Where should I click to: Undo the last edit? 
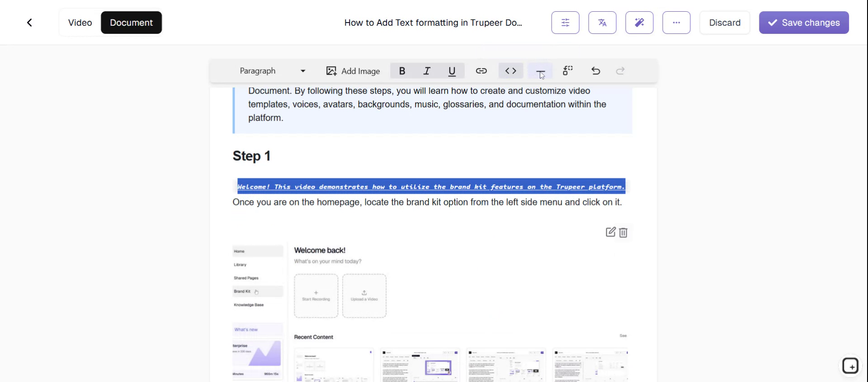596,71
